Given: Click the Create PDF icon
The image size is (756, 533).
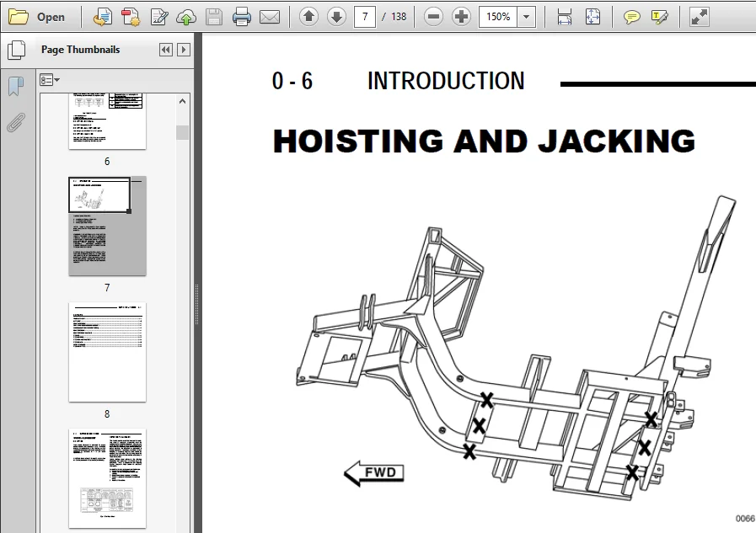Looking at the screenshot, I should pos(130,17).
